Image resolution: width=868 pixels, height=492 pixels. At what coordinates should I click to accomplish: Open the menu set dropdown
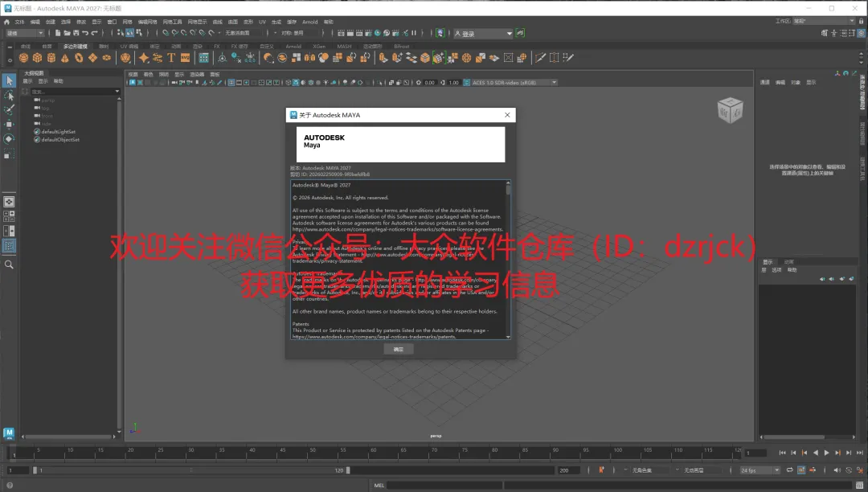pos(24,33)
